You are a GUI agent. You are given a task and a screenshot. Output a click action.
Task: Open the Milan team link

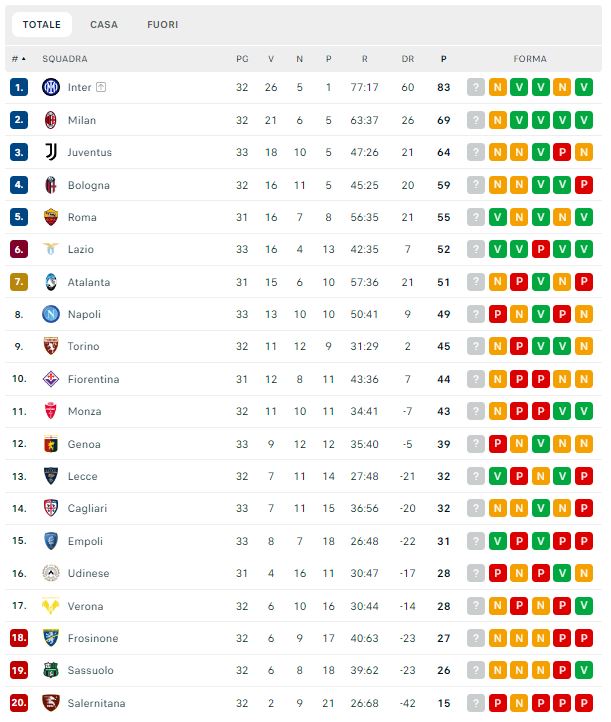(x=82, y=120)
